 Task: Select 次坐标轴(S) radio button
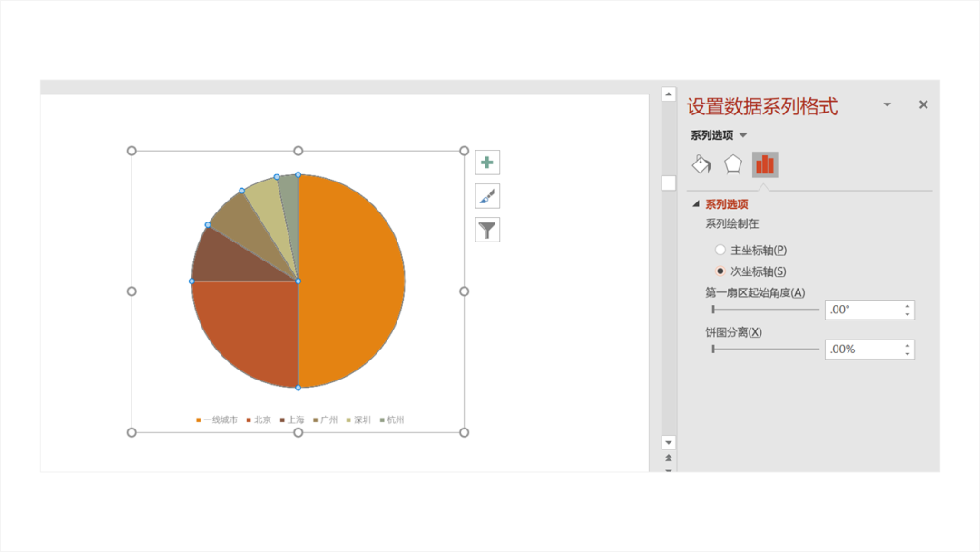720,271
